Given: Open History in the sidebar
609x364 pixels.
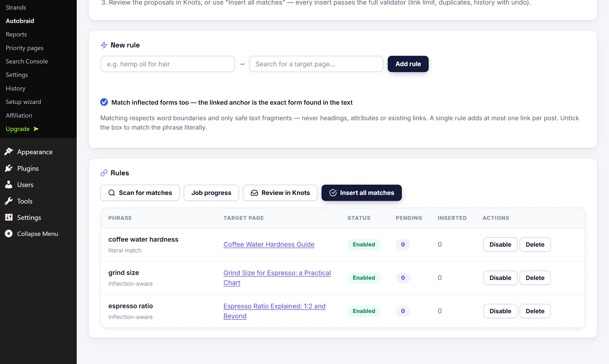Looking at the screenshot, I should [x=16, y=88].
